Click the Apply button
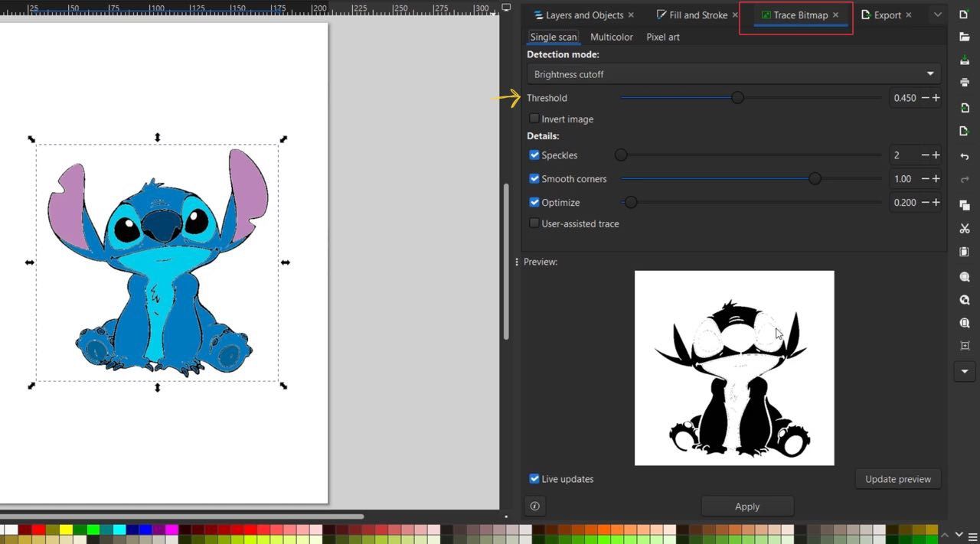Screen dimensions: 980x544 [747, 506]
